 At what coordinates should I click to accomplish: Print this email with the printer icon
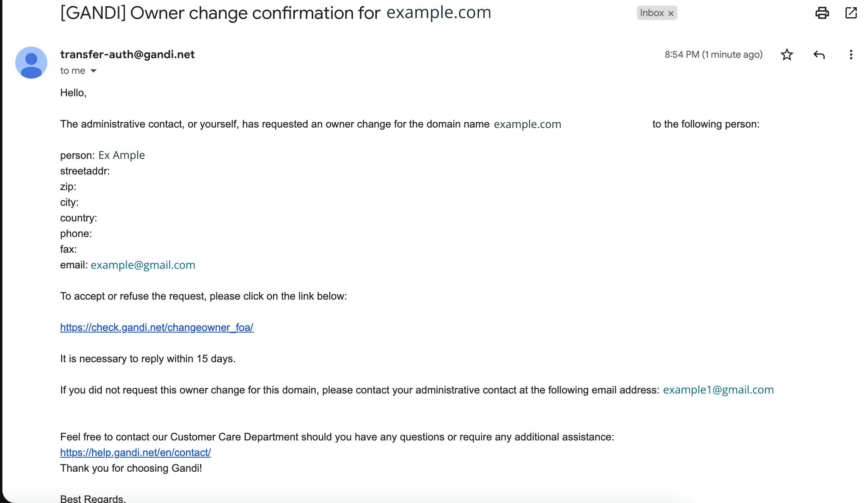pyautogui.click(x=822, y=13)
